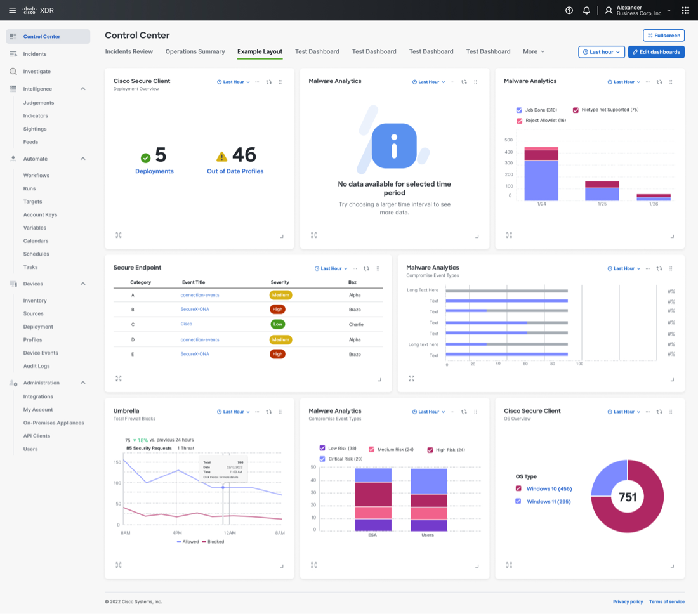The height and width of the screenshot is (616, 698).
Task: Open the Secure Endpoint tile's more options menu
Action: click(355, 268)
